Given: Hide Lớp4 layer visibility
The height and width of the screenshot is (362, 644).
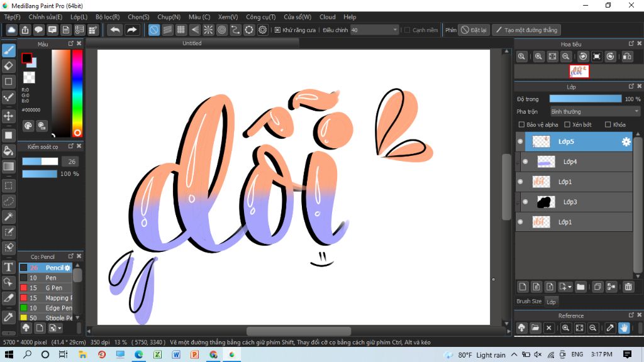Looking at the screenshot, I should click(525, 162).
